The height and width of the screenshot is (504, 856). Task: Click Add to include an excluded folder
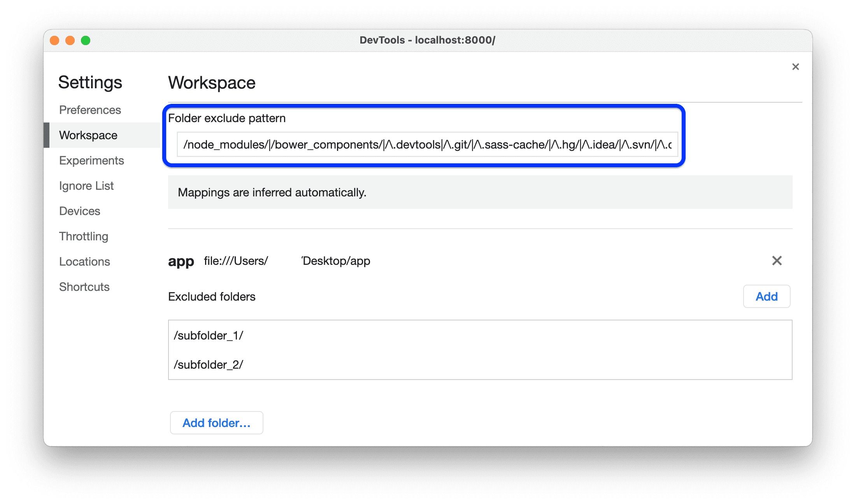[x=767, y=296]
